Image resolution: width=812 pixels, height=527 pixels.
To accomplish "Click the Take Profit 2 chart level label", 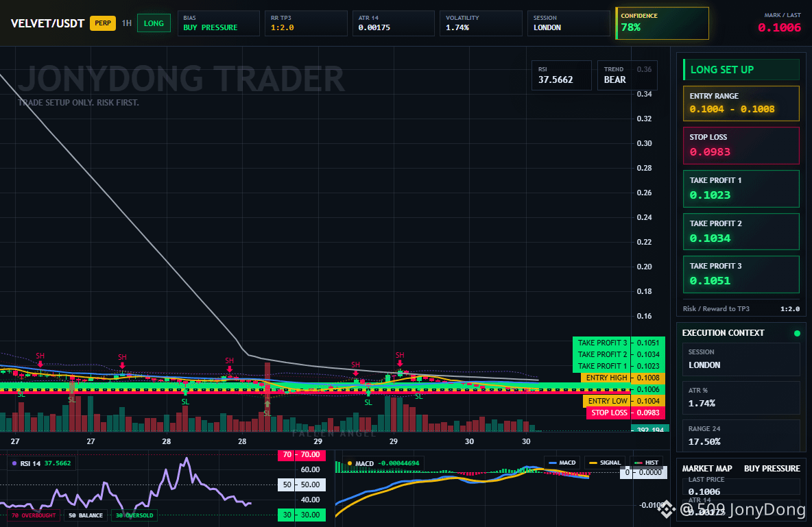I will pos(601,354).
